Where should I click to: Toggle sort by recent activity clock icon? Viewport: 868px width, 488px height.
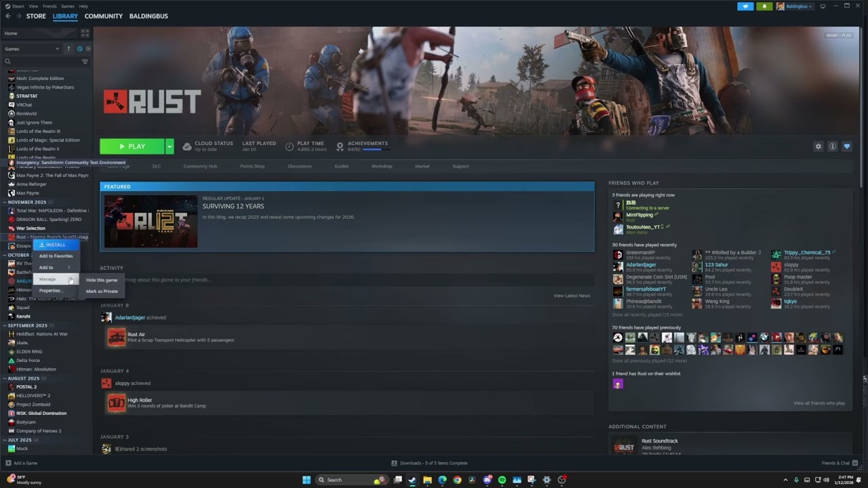(x=79, y=49)
